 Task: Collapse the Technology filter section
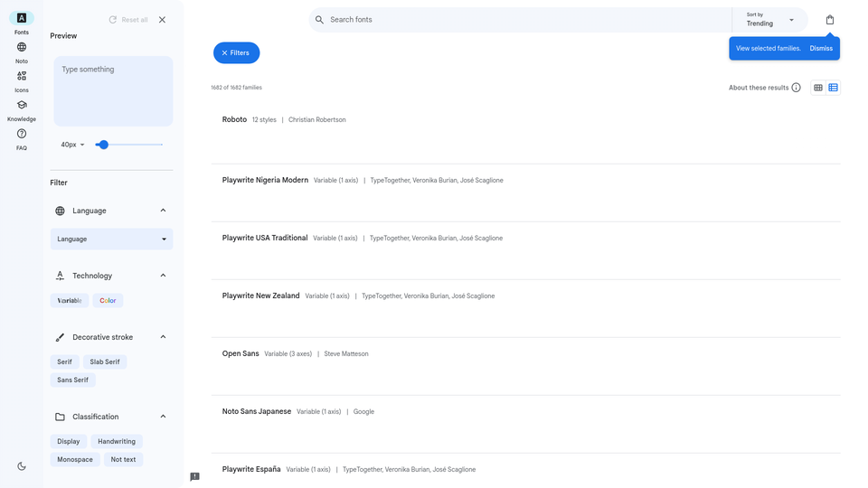coord(163,275)
